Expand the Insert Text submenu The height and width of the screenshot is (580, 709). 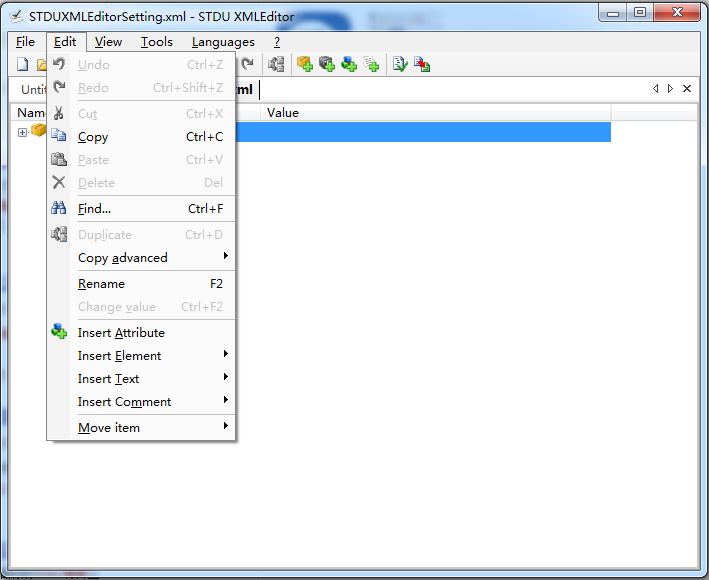tap(141, 379)
